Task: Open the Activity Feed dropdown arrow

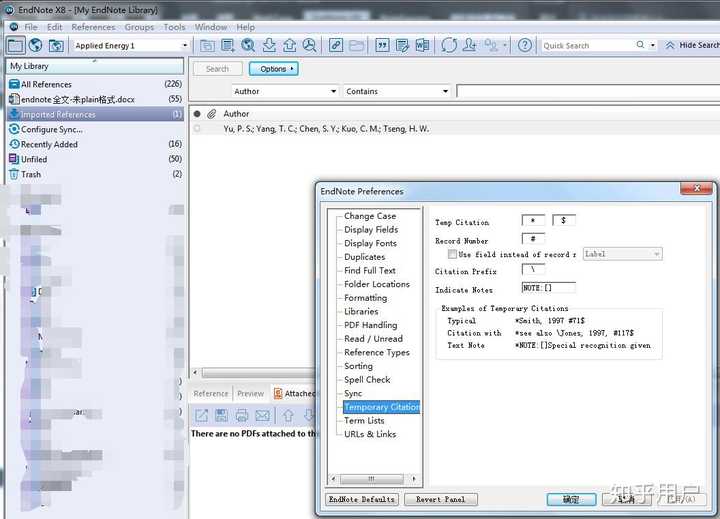Action: [504, 45]
